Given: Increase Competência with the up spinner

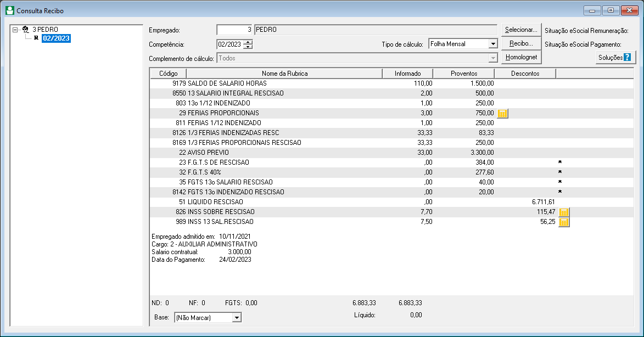Looking at the screenshot, I should (x=248, y=42).
